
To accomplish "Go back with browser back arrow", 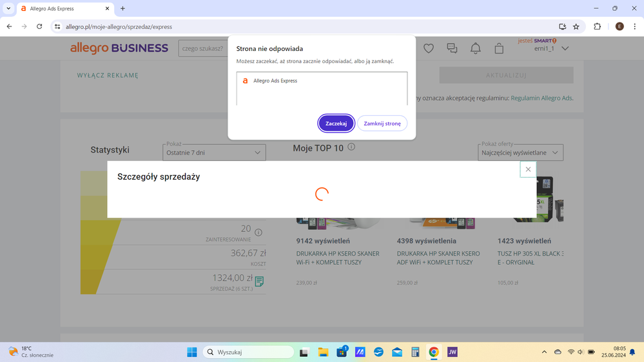I will pyautogui.click(x=9, y=26).
